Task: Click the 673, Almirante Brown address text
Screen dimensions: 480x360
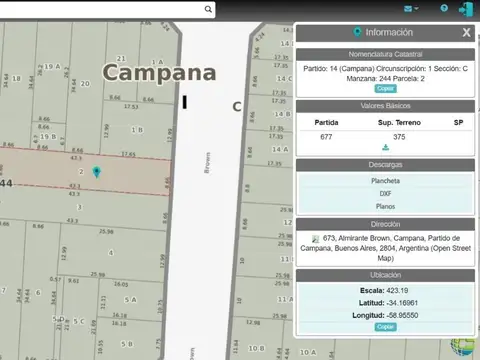Action: pos(386,248)
